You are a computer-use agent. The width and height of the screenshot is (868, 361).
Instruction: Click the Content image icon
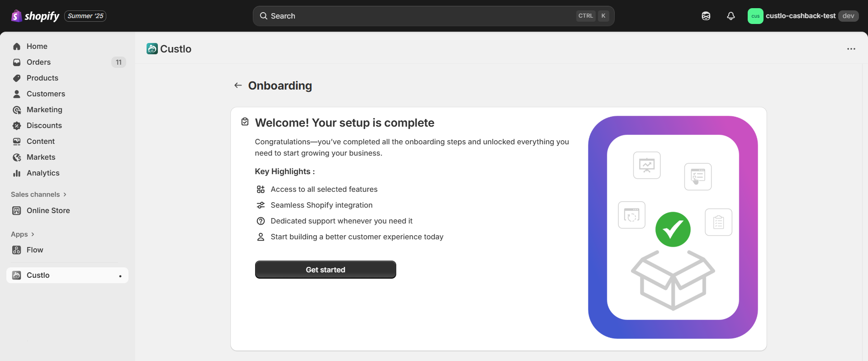pyautogui.click(x=17, y=141)
